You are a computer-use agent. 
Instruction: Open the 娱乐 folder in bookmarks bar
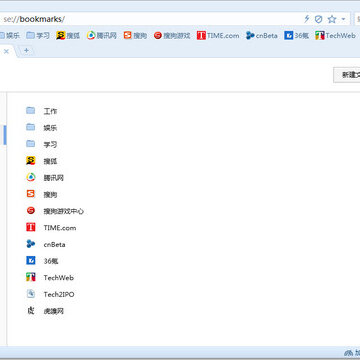coord(10,35)
